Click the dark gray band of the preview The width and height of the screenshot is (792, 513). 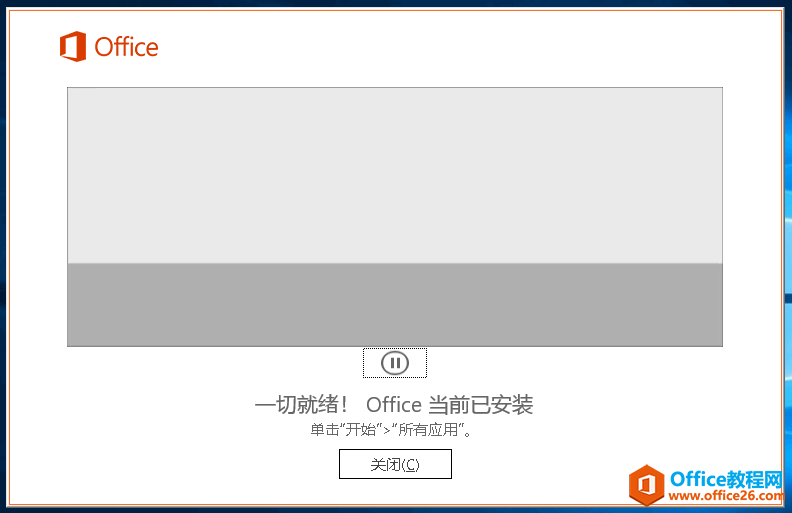pyautogui.click(x=394, y=305)
